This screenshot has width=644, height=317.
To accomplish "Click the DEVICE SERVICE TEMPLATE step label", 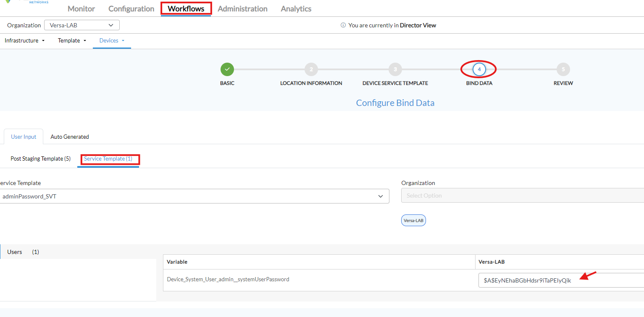I will pyautogui.click(x=395, y=83).
